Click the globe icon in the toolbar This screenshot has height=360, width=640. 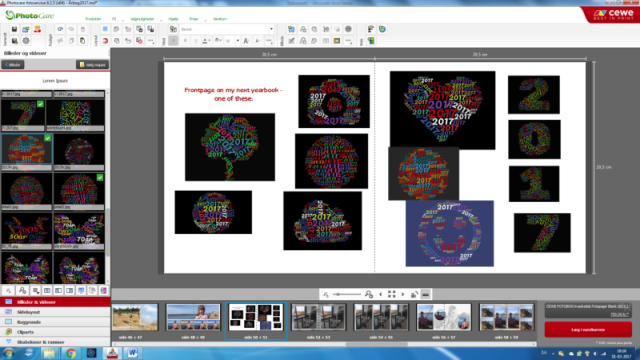tap(382, 29)
